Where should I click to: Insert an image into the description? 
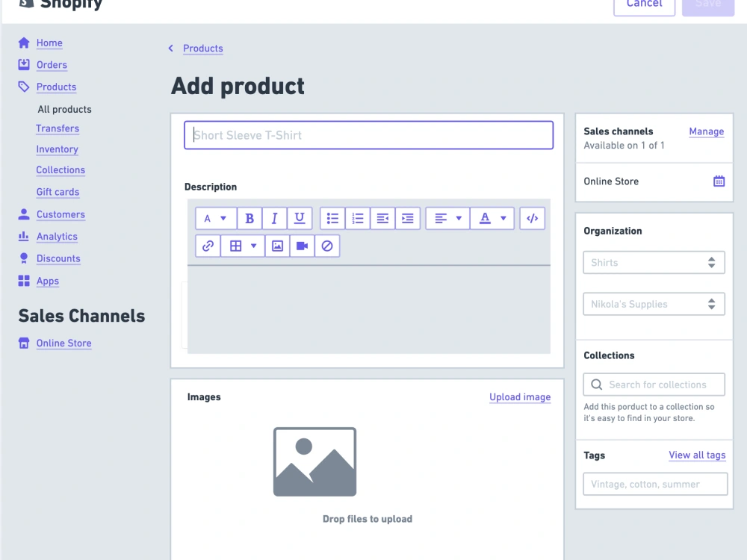(277, 246)
